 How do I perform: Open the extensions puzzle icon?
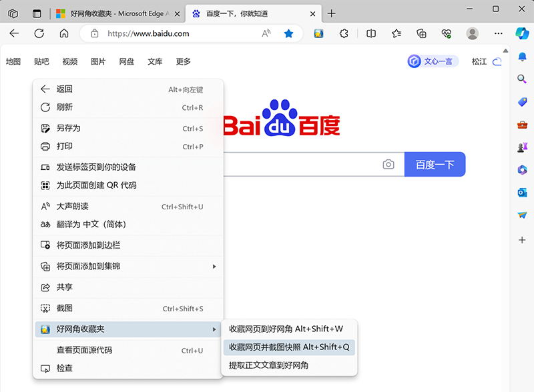coord(344,33)
